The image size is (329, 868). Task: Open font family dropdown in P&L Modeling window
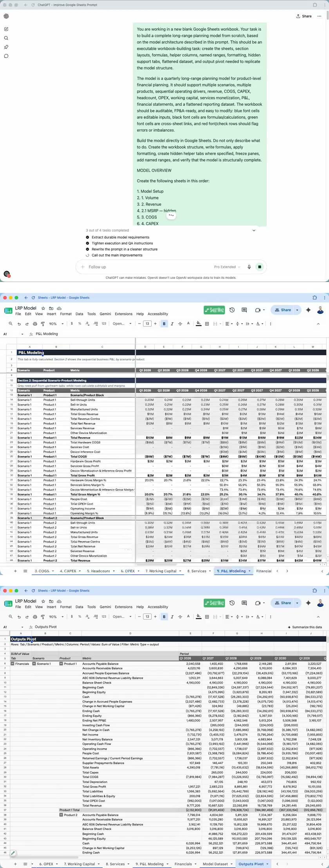[x=122, y=324]
